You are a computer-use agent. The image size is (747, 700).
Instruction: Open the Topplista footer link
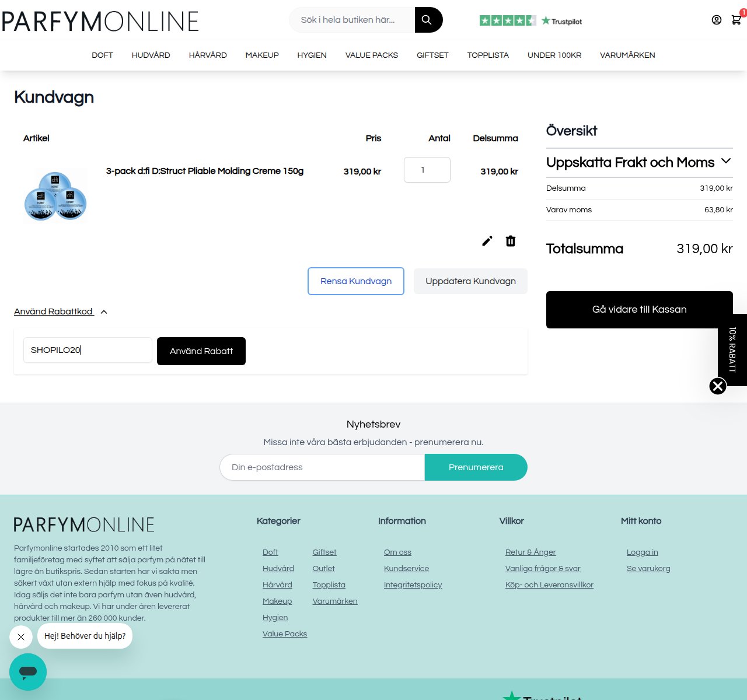[x=329, y=585]
